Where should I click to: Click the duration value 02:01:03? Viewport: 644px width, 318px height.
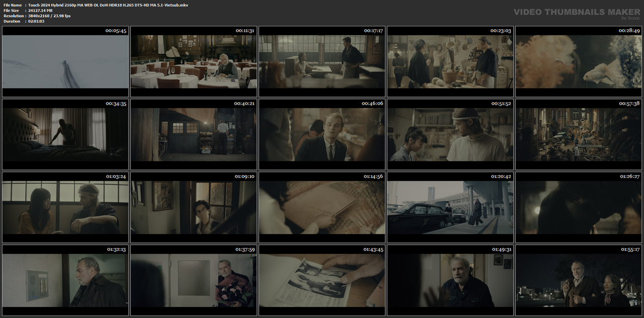click(x=36, y=21)
